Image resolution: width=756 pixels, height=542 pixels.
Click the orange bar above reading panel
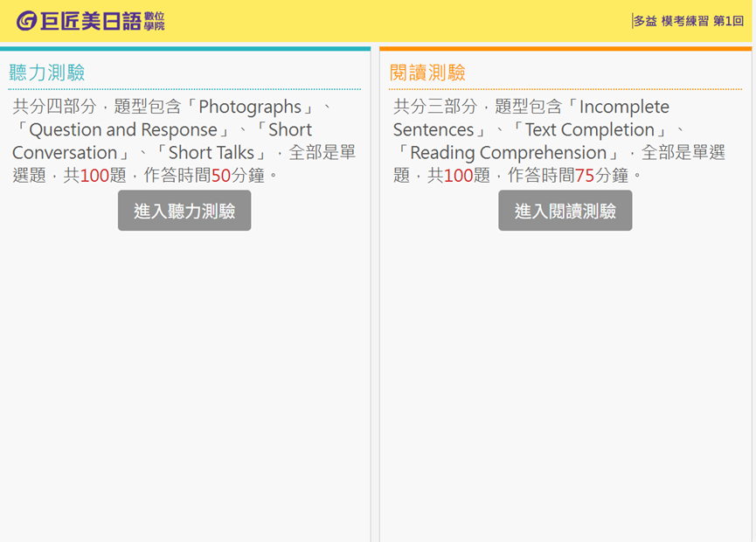[x=565, y=48]
